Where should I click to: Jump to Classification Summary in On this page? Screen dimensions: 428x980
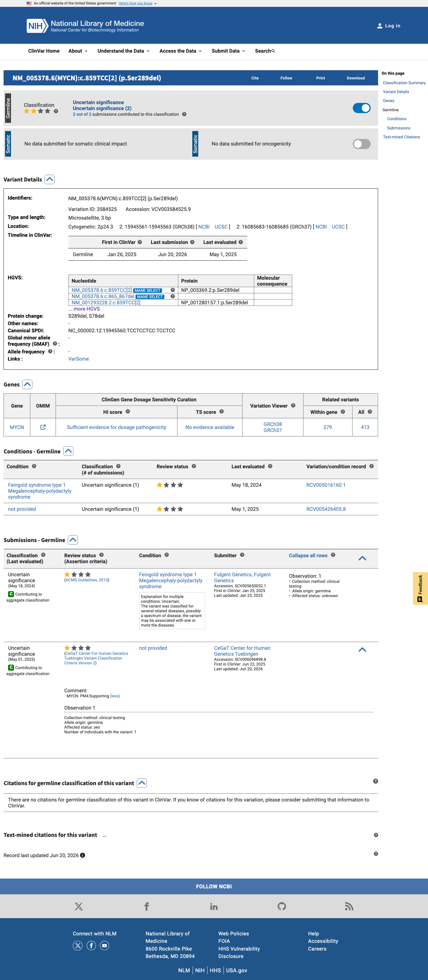pos(404,82)
